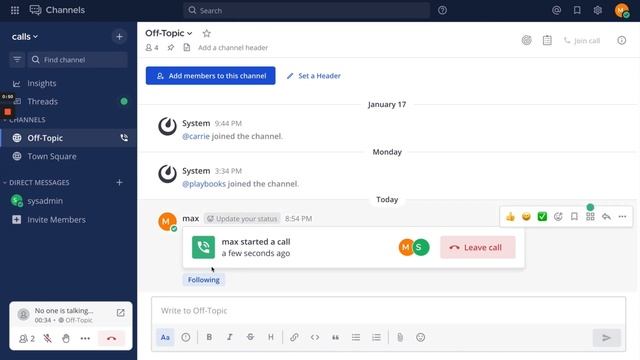The height and width of the screenshot is (360, 640).
Task: Click Update your status beside max
Action: coord(242,219)
